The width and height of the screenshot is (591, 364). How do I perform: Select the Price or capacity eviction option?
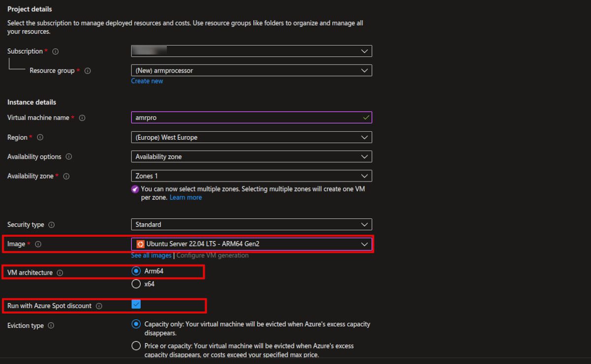[x=136, y=346]
